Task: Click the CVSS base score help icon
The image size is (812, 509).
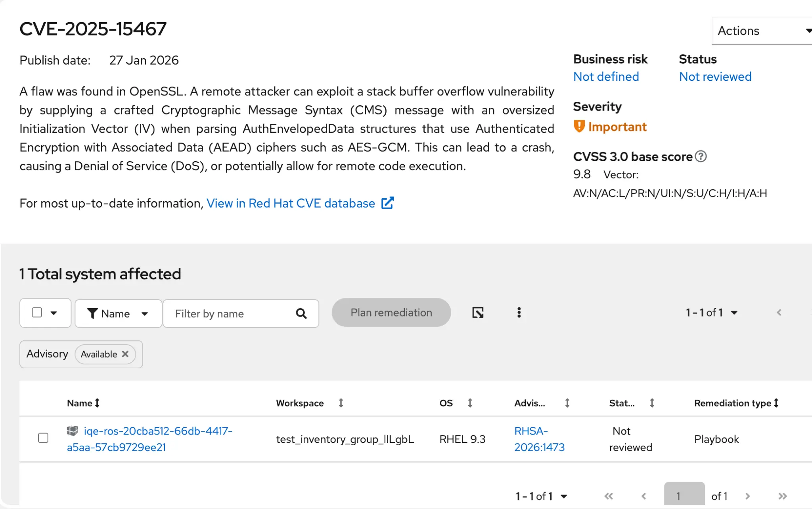Action: 701,156
